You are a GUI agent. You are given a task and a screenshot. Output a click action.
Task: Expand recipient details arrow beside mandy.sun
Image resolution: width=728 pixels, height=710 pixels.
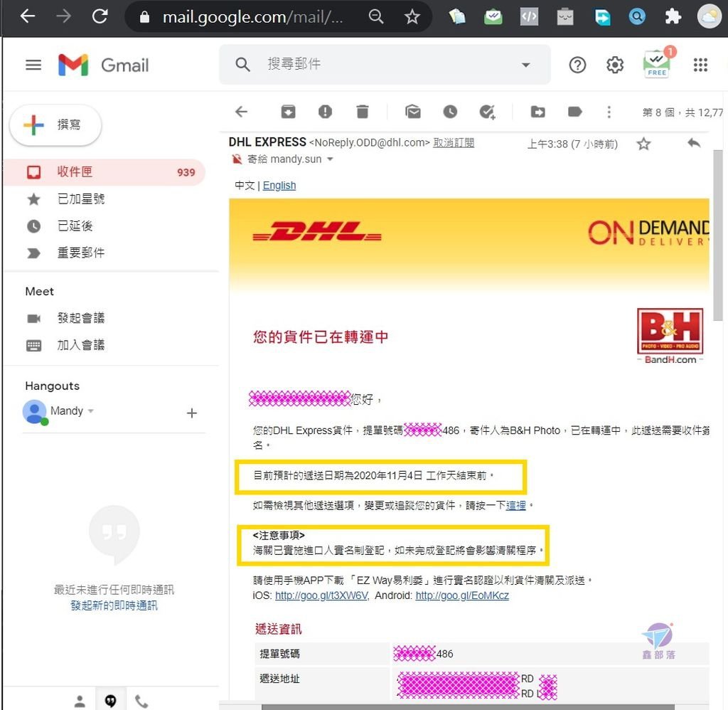click(330, 159)
